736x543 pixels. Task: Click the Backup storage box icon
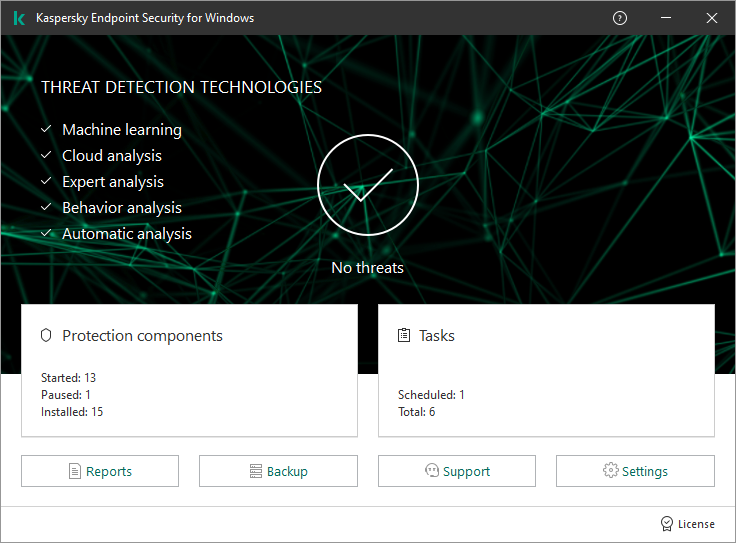click(256, 471)
